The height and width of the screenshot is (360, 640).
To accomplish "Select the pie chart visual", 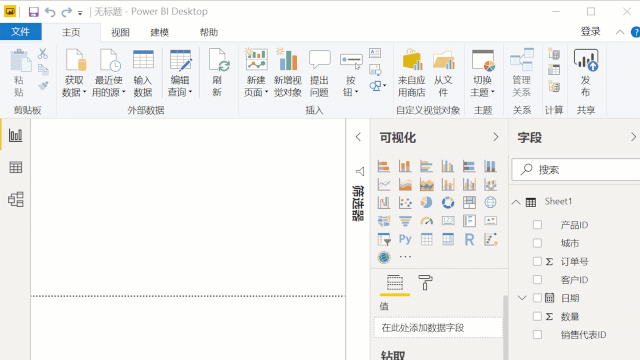I will [427, 202].
